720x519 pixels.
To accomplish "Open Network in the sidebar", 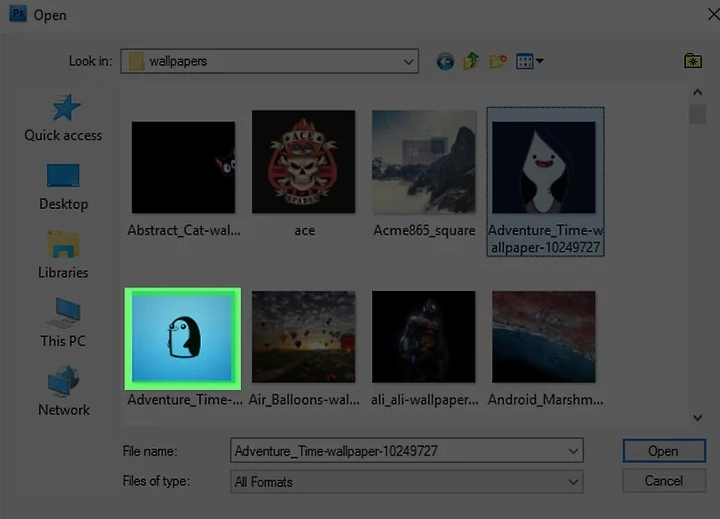I will (x=63, y=391).
